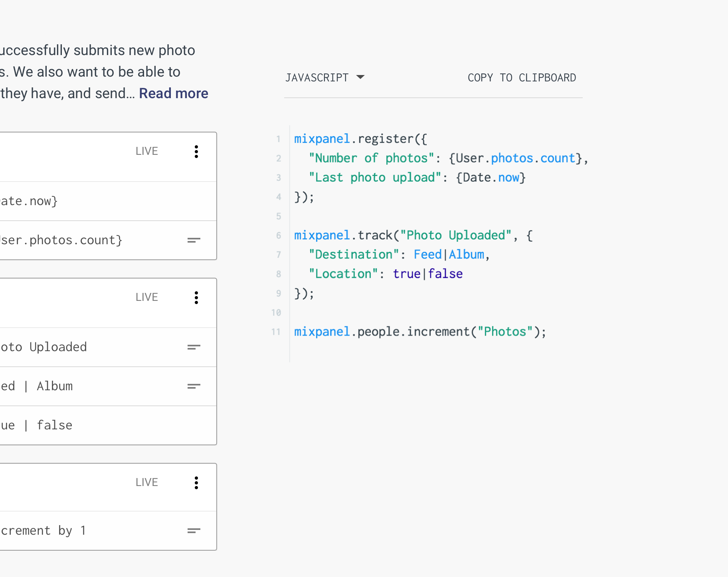Select the Date.now} property row
Image resolution: width=728 pixels, height=577 pixels.
point(29,201)
